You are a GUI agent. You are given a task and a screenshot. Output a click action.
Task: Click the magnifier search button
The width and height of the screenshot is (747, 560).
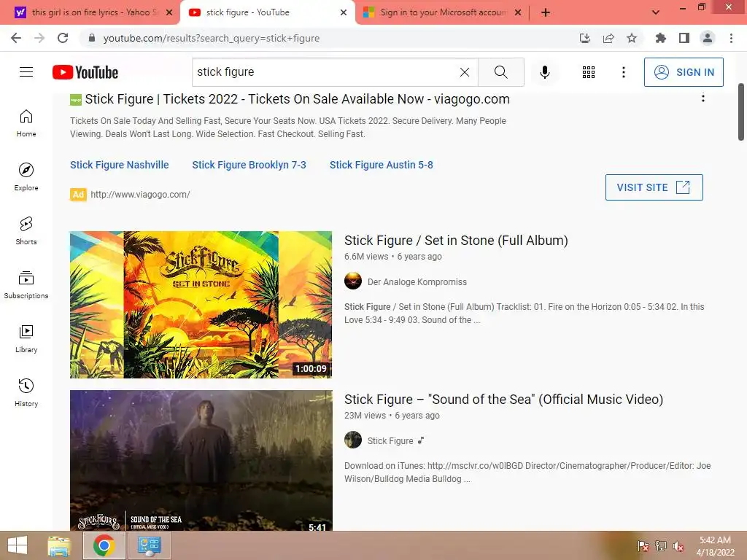point(500,72)
